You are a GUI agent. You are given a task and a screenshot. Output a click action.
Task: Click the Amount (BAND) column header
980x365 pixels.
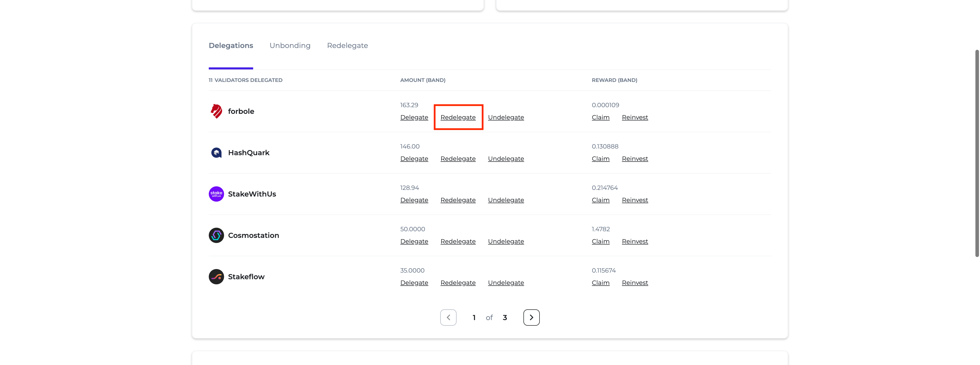pos(423,80)
